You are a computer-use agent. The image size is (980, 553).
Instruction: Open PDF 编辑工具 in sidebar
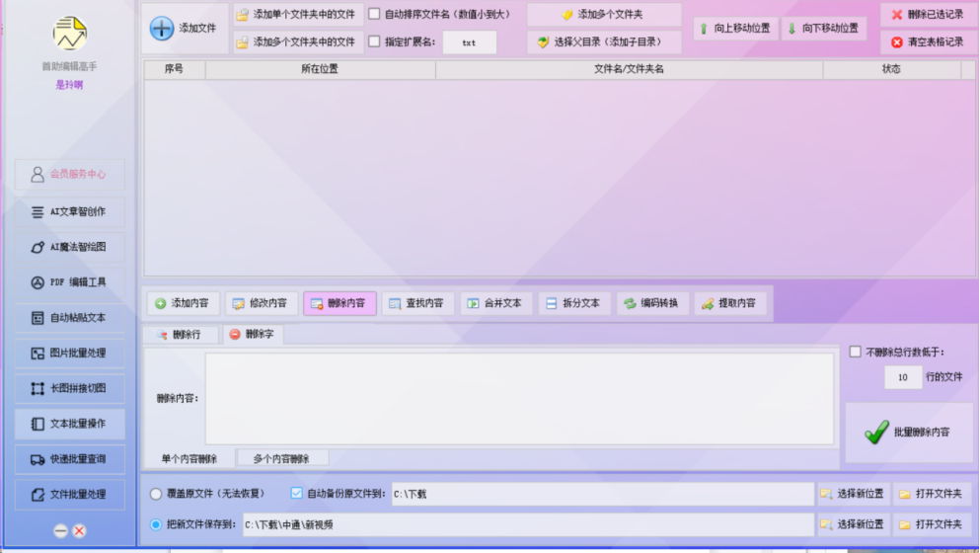(x=69, y=282)
